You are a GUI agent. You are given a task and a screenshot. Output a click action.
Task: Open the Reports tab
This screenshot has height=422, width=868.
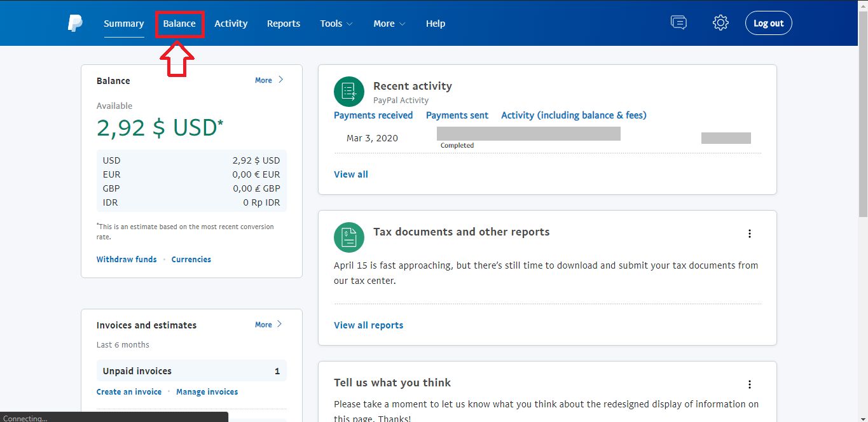click(284, 24)
